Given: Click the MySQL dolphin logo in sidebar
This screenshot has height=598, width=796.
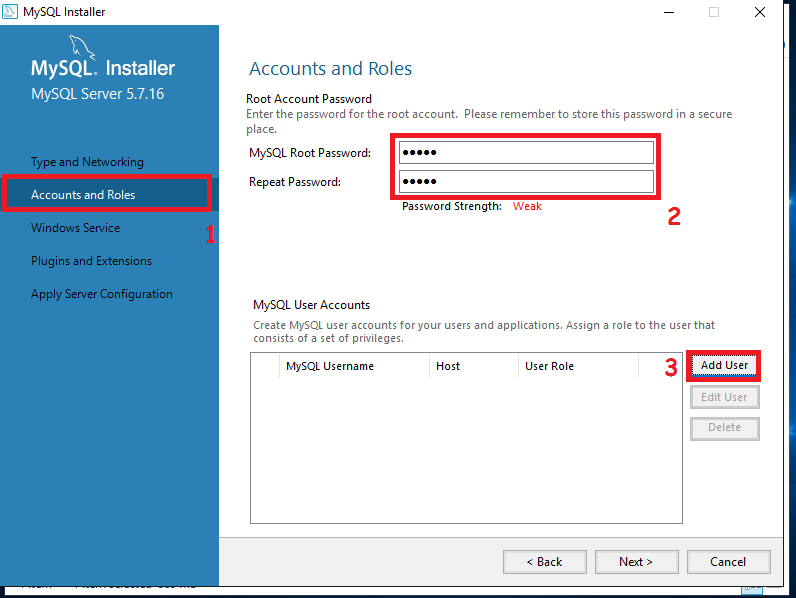Looking at the screenshot, I should point(82,47).
